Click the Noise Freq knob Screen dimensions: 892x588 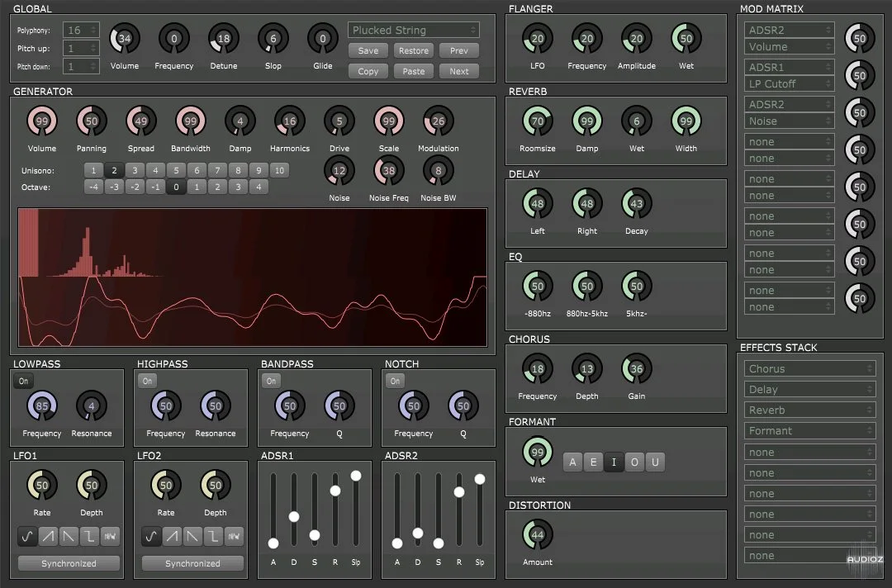tap(388, 171)
